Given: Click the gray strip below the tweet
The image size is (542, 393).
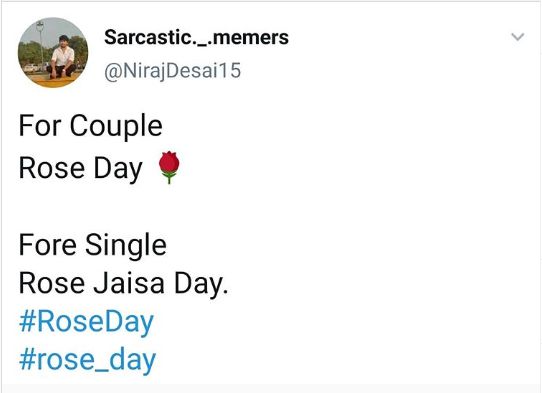Looking at the screenshot, I should pyautogui.click(x=271, y=389).
